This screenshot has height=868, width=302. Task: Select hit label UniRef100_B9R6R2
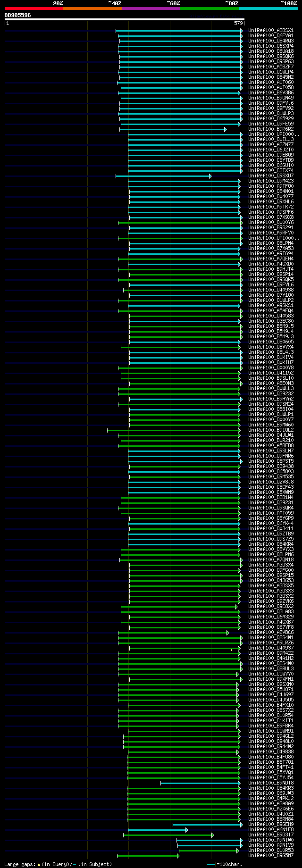coord(271,129)
